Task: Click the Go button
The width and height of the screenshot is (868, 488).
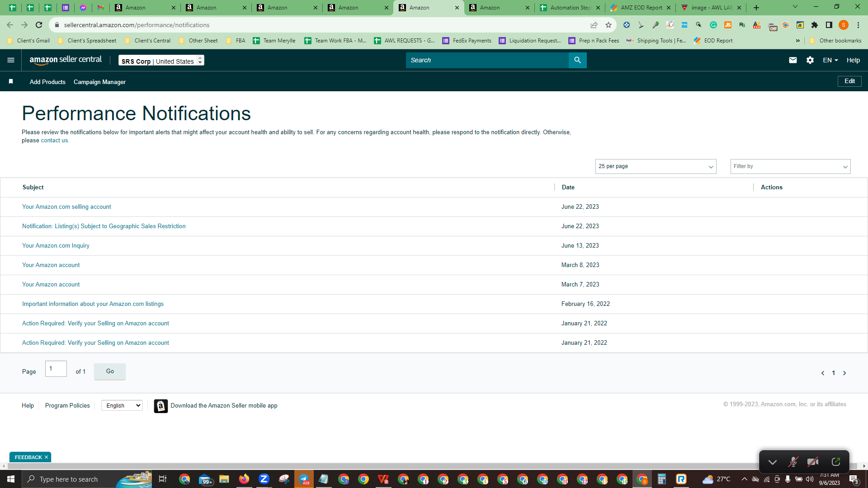Action: pos(110,371)
